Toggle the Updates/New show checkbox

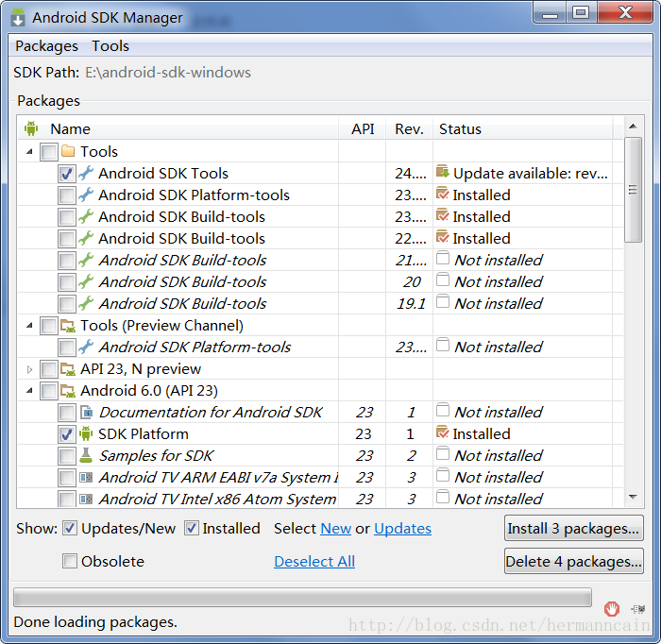tap(70, 529)
